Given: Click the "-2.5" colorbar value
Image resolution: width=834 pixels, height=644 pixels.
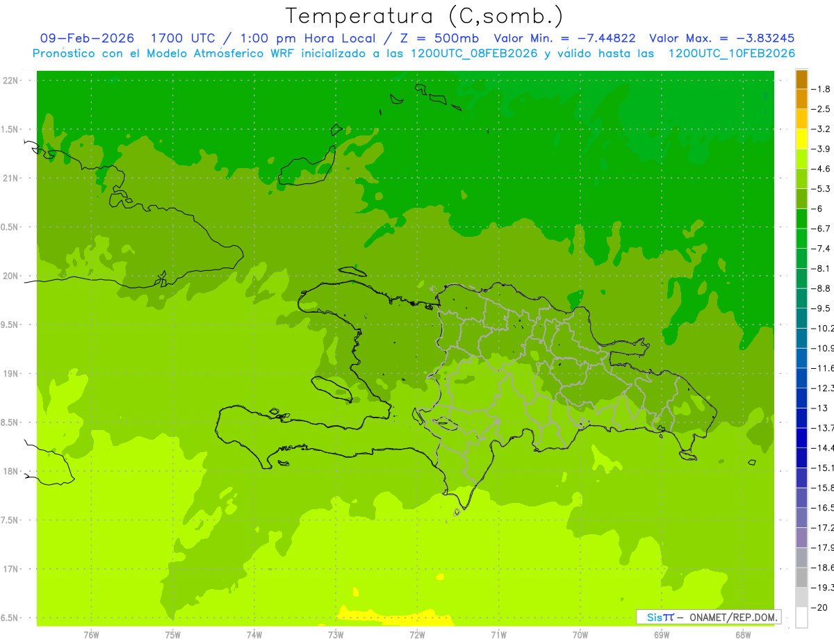Looking at the screenshot, I should (x=821, y=109).
